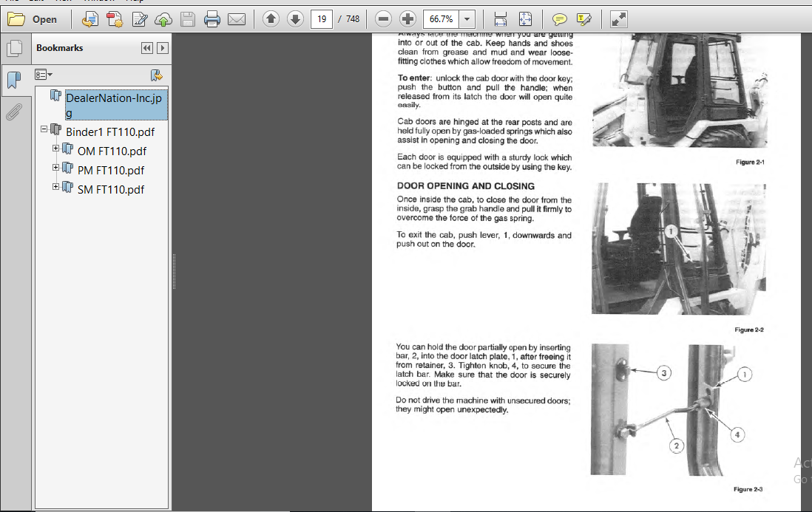The height and width of the screenshot is (512, 812).
Task: Zoom in with the plus button
Action: (408, 19)
